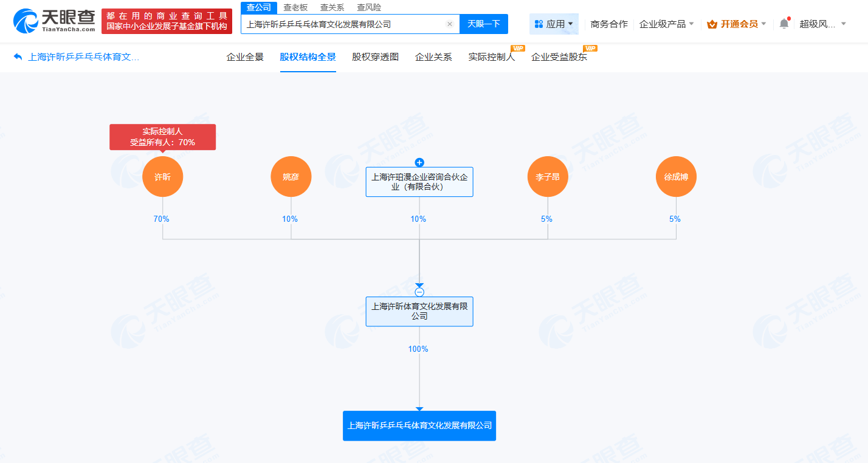
Task: Click the 天眼一下 search button
Action: coord(483,24)
